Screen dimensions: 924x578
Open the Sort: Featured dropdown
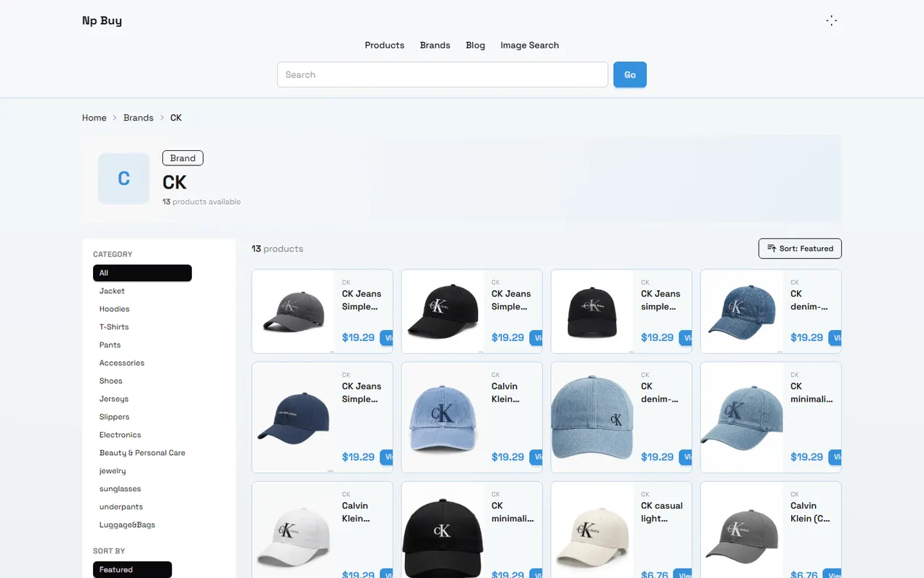tap(800, 249)
